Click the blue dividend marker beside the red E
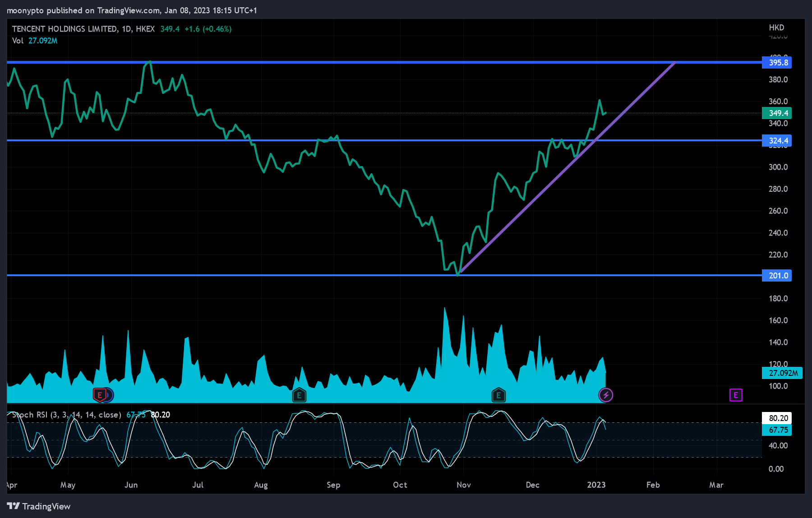812x518 pixels. pos(110,395)
